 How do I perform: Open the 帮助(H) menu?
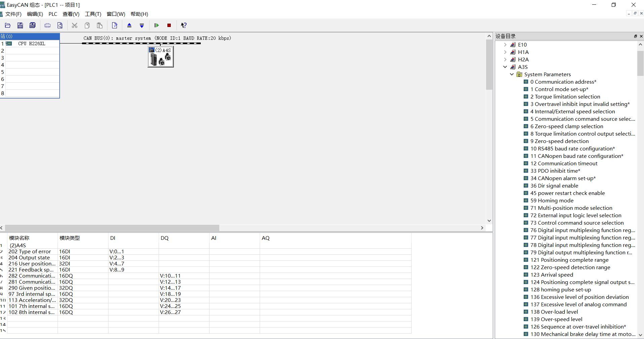point(139,14)
